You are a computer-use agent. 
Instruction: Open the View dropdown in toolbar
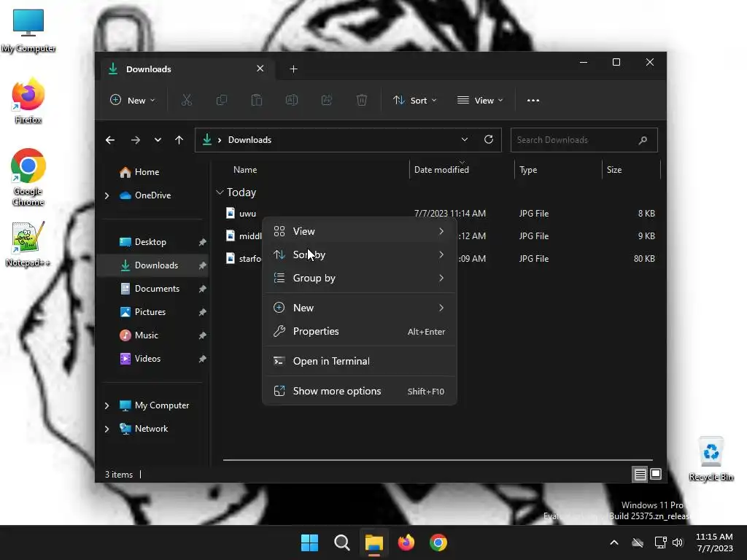coord(480,101)
